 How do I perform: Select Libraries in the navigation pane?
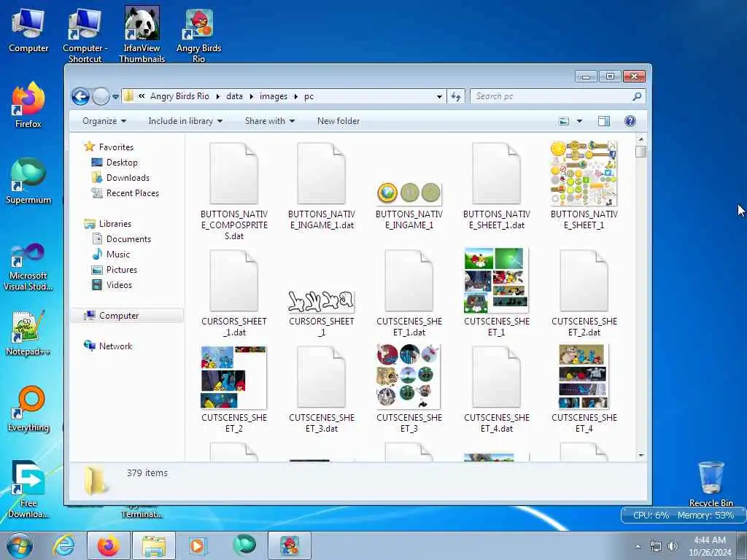point(115,224)
